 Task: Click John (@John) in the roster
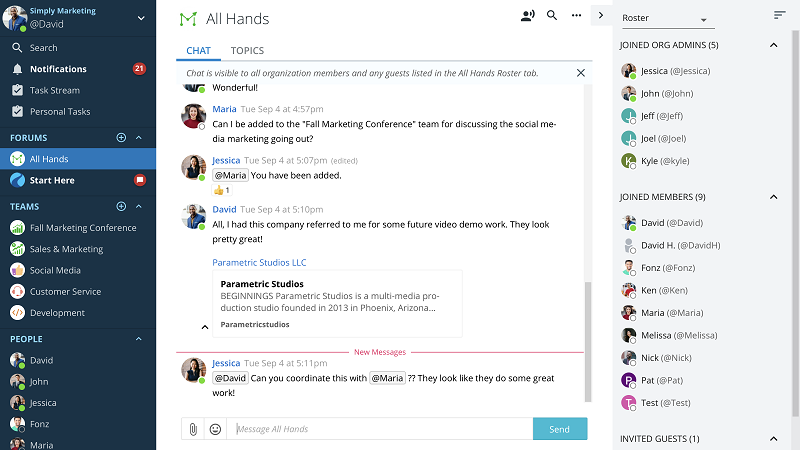[657, 93]
